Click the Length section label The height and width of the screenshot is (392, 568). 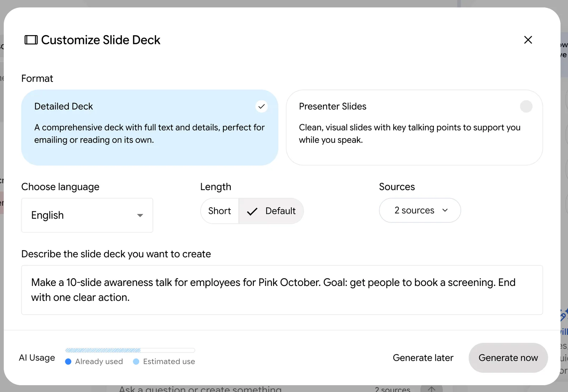click(x=216, y=187)
